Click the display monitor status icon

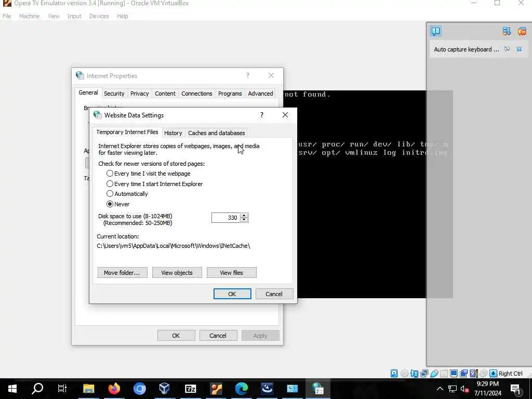[454, 373]
